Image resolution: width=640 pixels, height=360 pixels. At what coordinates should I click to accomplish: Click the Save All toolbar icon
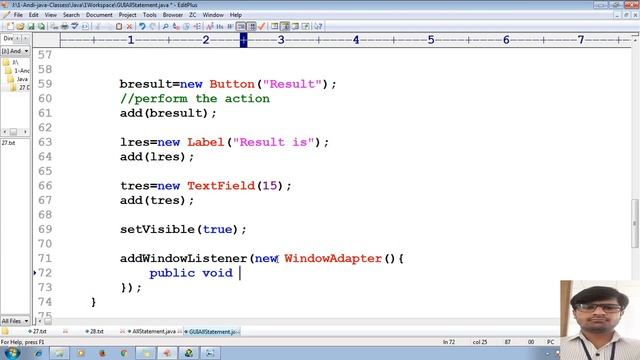[x=42, y=27]
